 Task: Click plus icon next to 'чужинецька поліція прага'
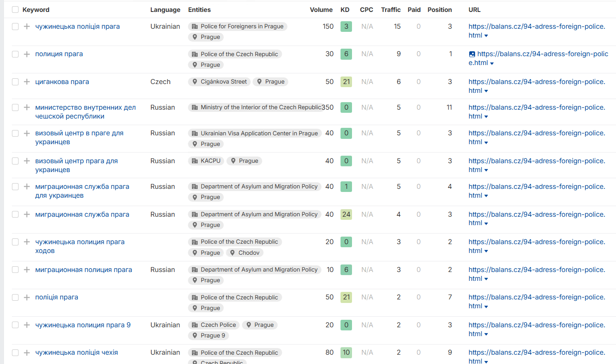(27, 27)
